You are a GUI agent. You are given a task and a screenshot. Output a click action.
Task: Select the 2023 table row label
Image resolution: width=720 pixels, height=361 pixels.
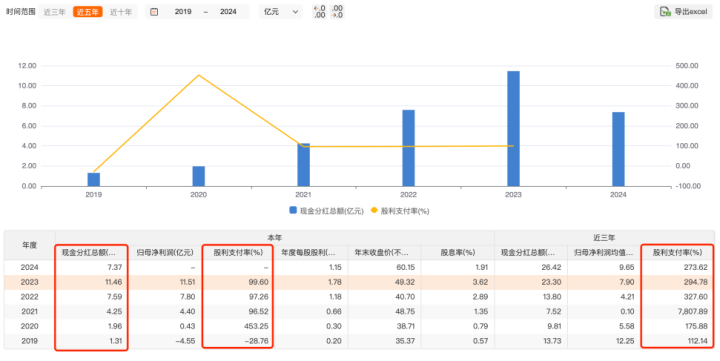(x=30, y=282)
